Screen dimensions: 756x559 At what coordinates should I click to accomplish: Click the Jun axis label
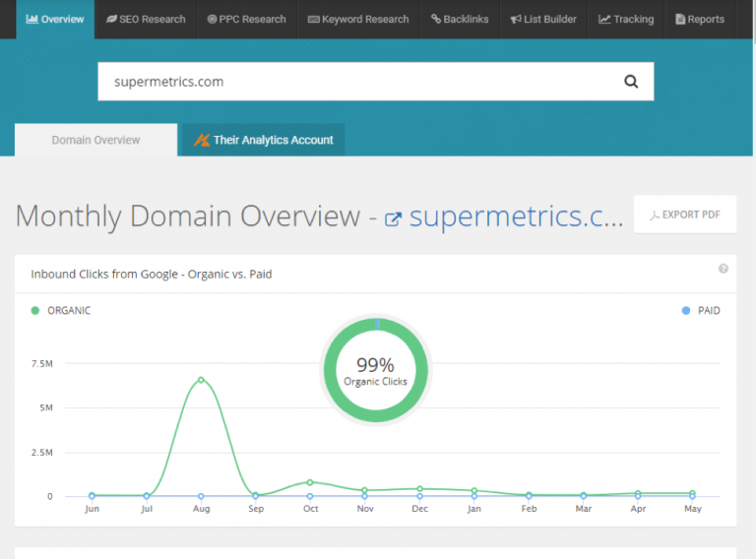point(92,509)
